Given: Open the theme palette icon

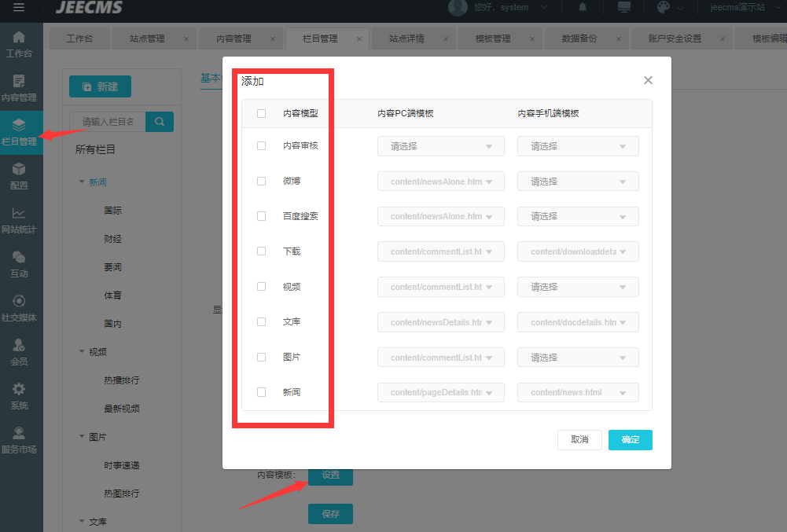Looking at the screenshot, I should coord(664,7).
